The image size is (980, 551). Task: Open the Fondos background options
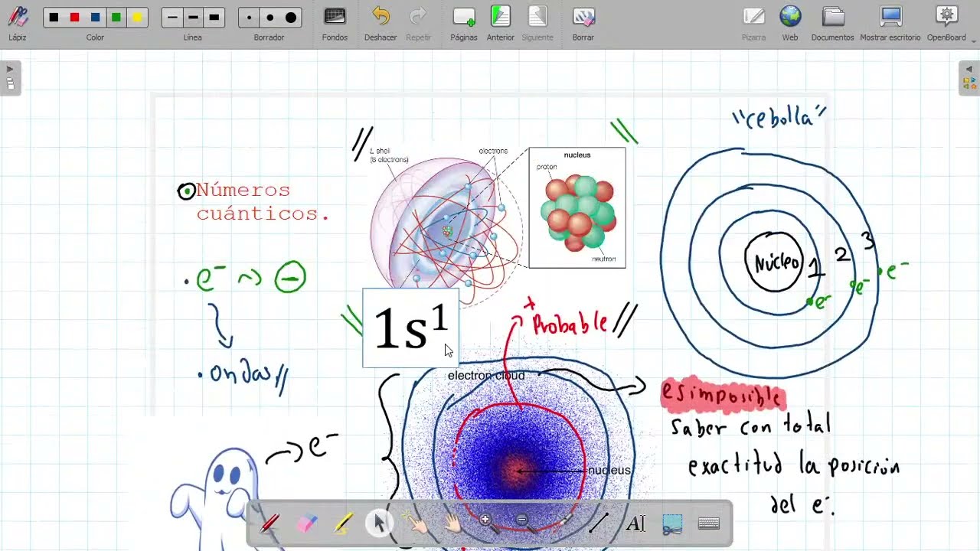click(x=335, y=23)
